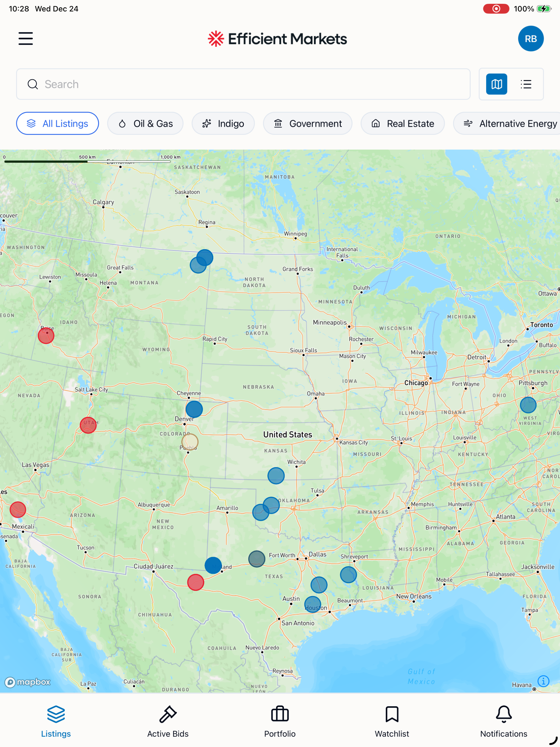Tap the battery status icon
The height and width of the screenshot is (747, 560).
pyautogui.click(x=544, y=9)
